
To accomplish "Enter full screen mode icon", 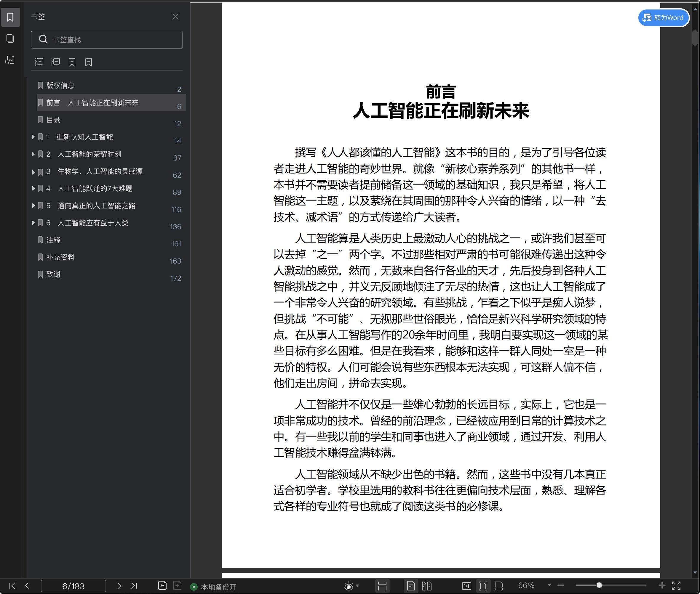I will point(676,586).
